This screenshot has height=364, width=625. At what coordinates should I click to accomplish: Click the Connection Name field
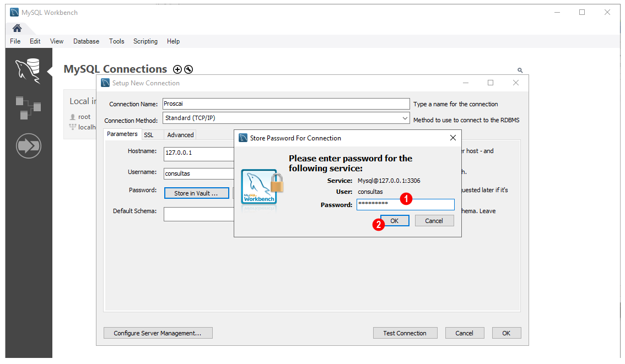tap(286, 104)
